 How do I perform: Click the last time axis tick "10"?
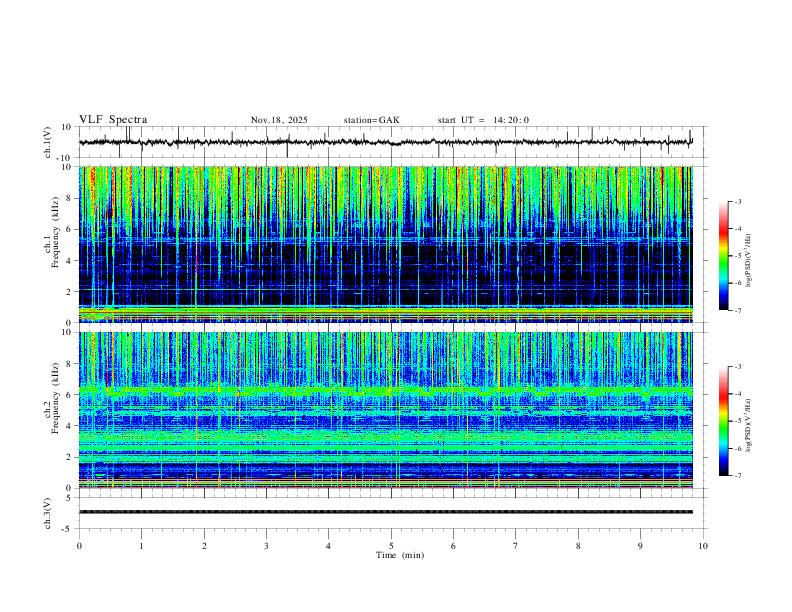click(x=703, y=546)
